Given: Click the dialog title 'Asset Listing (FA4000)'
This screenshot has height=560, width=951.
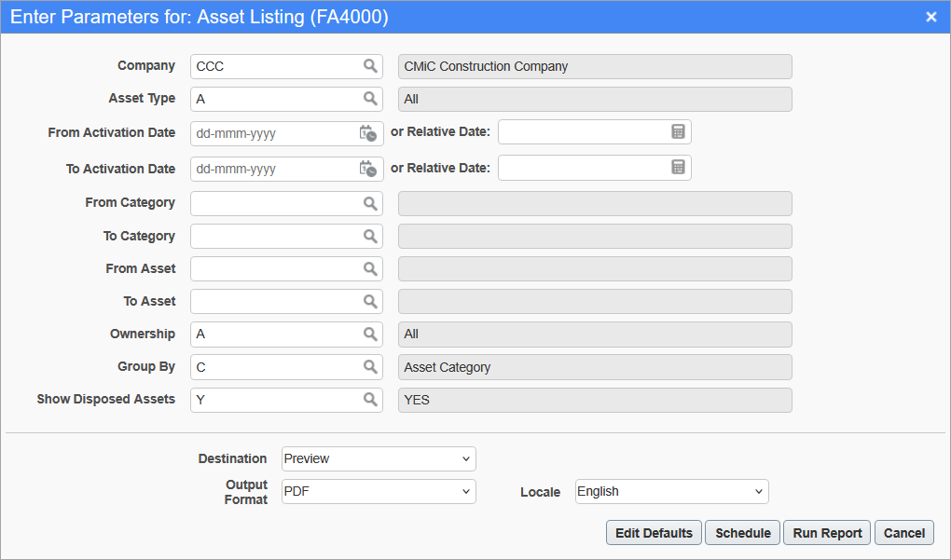Looking at the screenshot, I should pyautogui.click(x=293, y=17).
